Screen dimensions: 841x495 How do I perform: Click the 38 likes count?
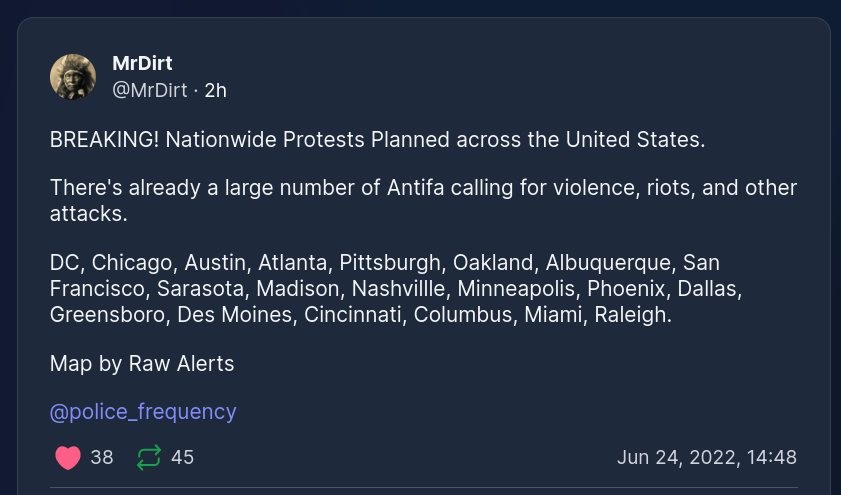point(102,458)
